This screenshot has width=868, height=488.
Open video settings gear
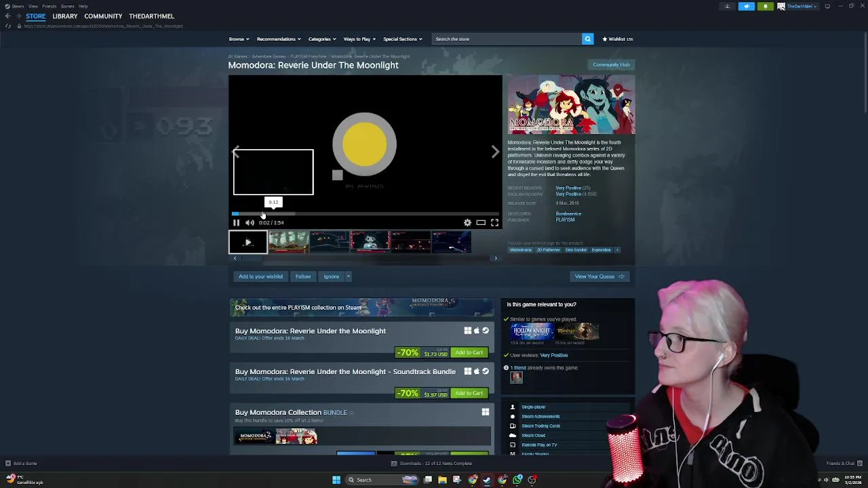[467, 222]
